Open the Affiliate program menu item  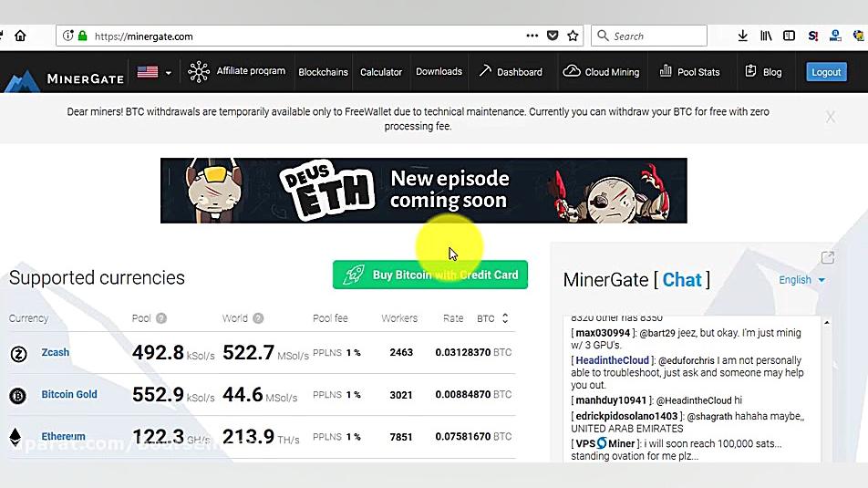click(251, 71)
